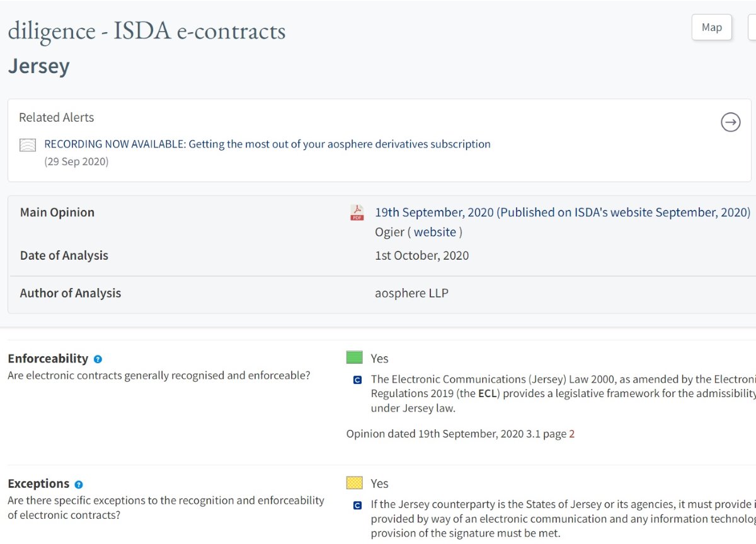Click the green Yes status swatch for Enforceability
Screen dimensions: 756x544
coord(355,358)
